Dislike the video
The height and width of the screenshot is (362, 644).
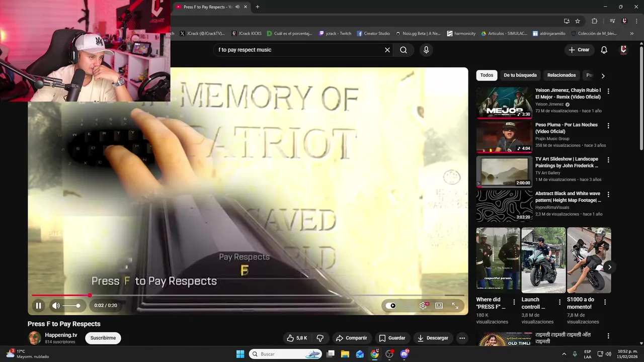(319, 338)
